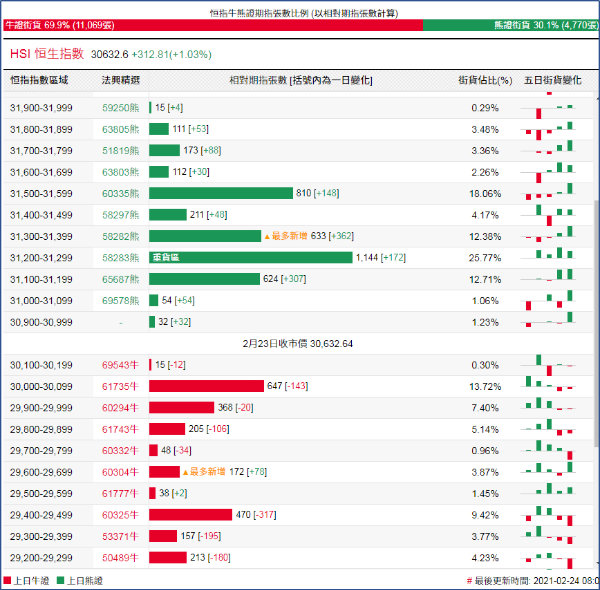Open warrant link 50489牛
This screenshot has height=590, width=600.
coord(120,558)
